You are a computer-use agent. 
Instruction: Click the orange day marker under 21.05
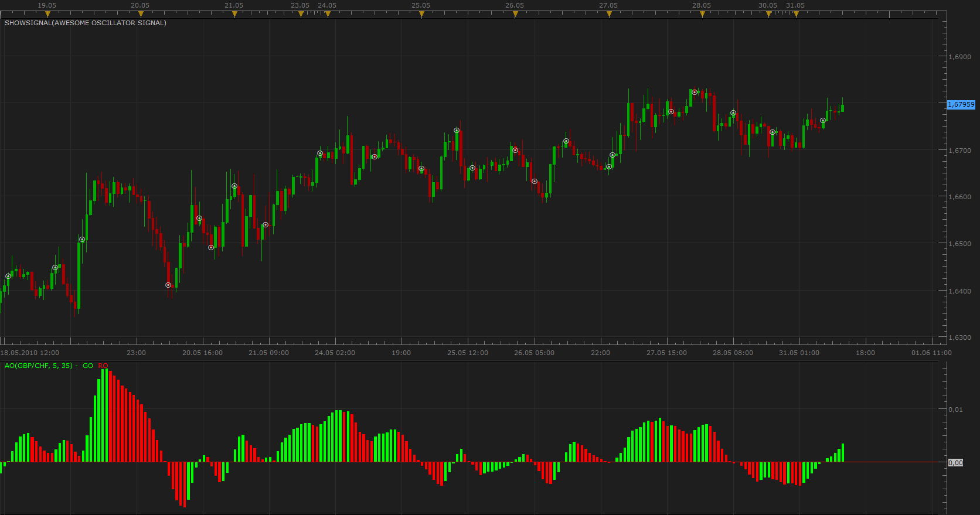(234, 15)
